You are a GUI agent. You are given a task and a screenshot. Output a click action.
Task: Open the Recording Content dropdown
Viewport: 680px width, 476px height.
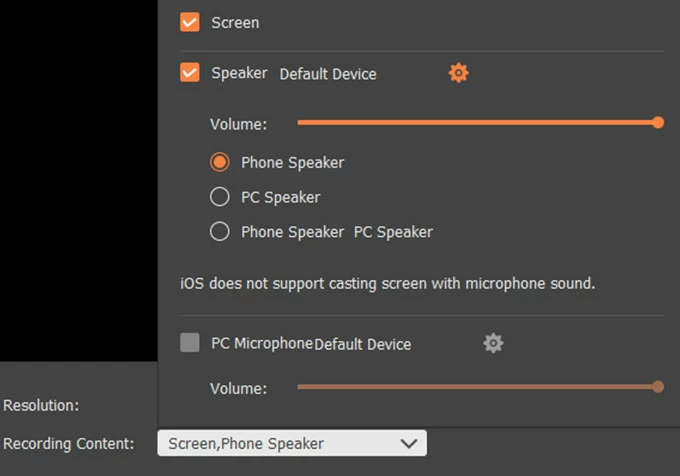[x=291, y=443]
